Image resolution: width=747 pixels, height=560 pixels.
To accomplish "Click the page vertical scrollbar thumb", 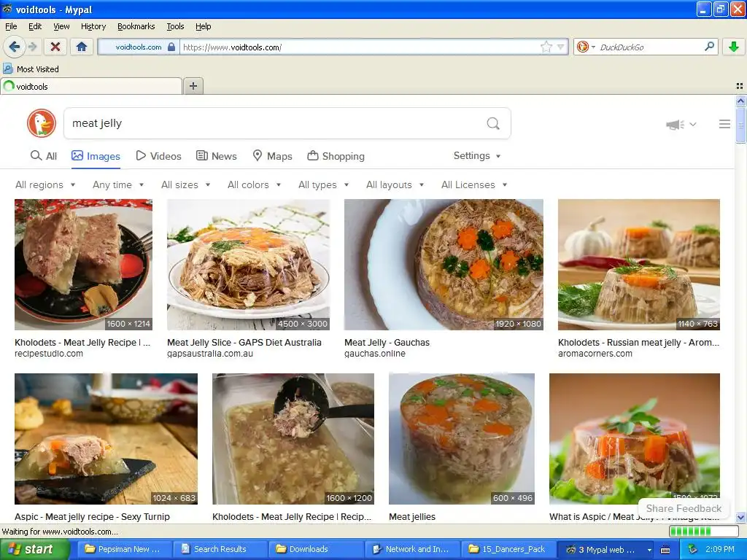I will point(740,125).
